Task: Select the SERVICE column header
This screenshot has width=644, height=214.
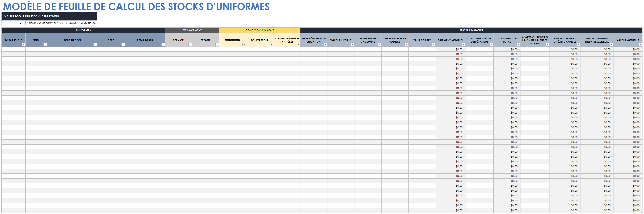Action: pyautogui.click(x=179, y=40)
